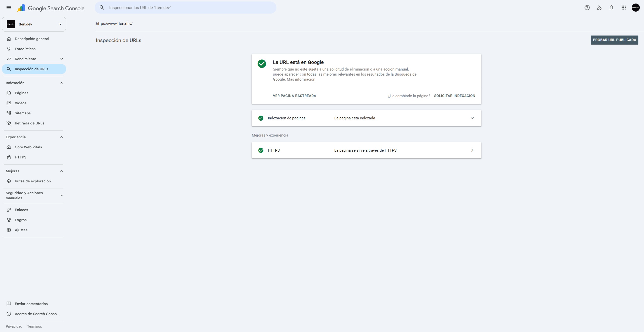Click 'La página se sirve a través de HTTPS'

[x=365, y=150]
